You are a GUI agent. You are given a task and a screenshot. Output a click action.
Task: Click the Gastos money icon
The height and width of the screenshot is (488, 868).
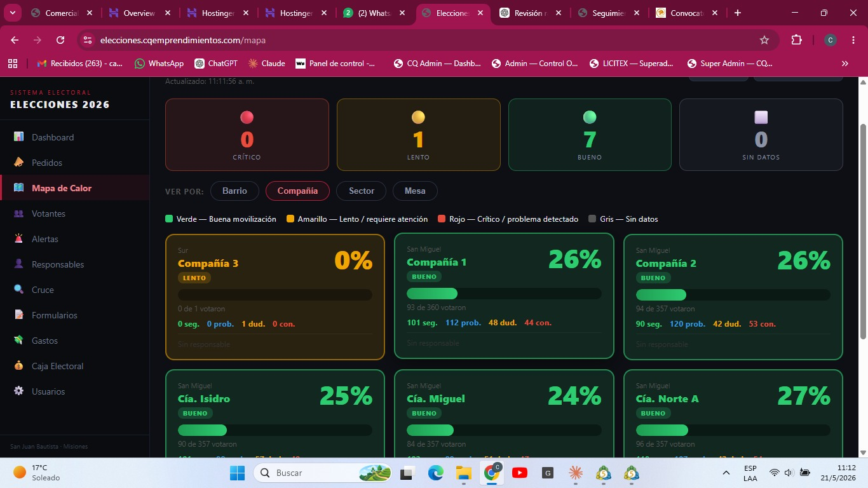pyautogui.click(x=19, y=340)
